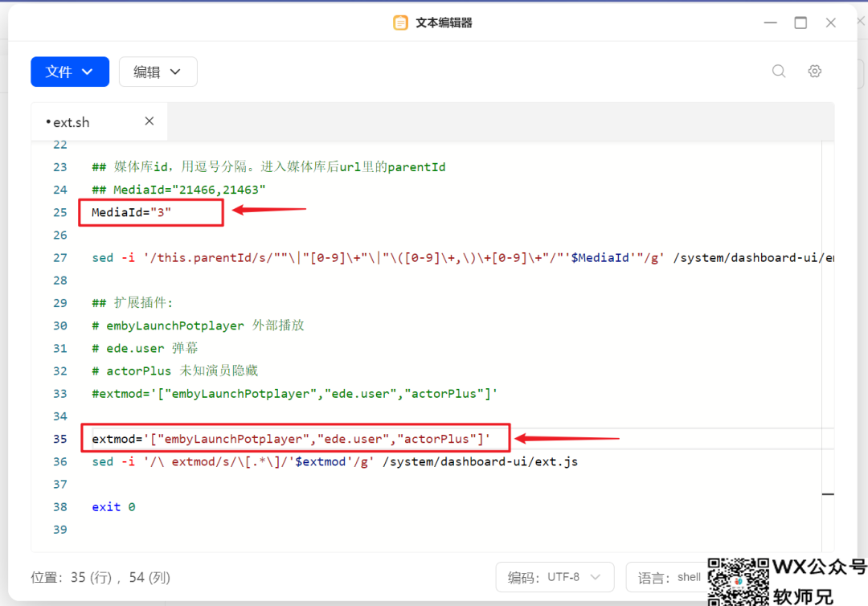Click line number 38 in gutter
The image size is (868, 606).
click(x=59, y=507)
